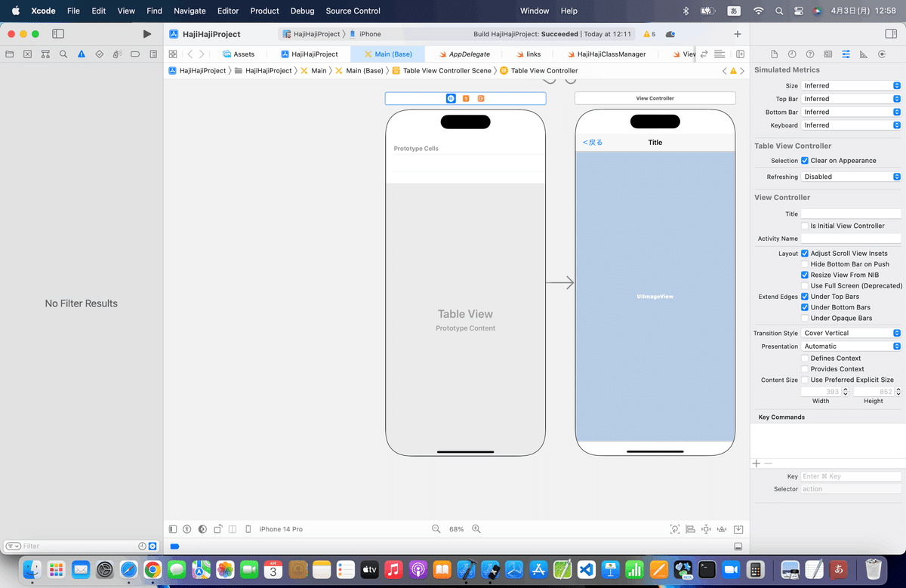Switch to the Assets tab
This screenshot has width=906, height=588.
tap(238, 54)
